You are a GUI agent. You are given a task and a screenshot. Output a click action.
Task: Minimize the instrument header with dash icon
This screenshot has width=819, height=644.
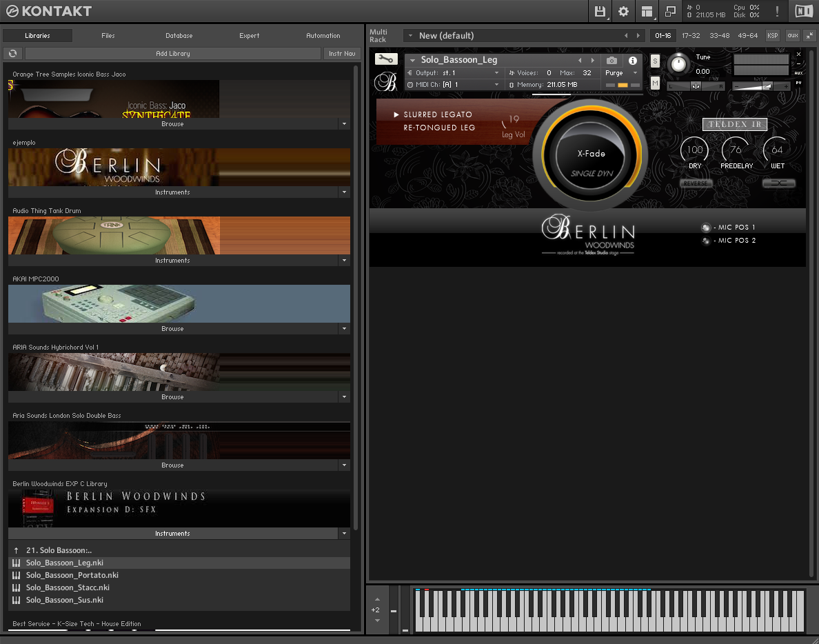click(x=798, y=63)
